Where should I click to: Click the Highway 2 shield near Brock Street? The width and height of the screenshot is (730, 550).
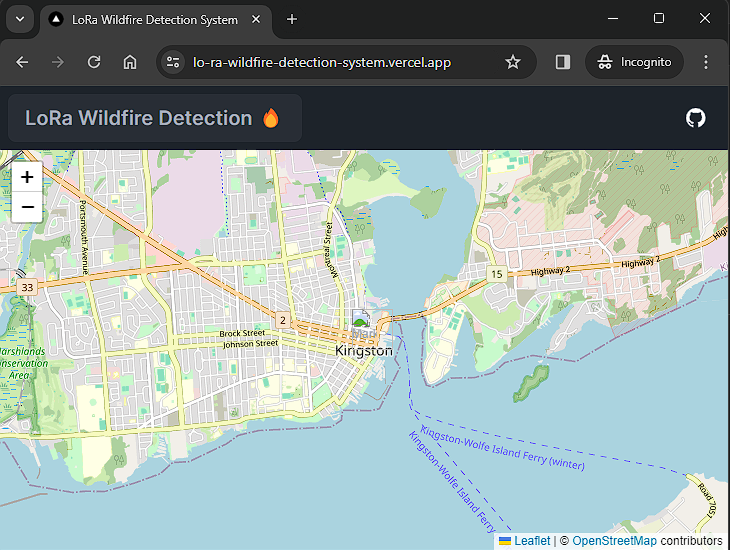click(283, 320)
